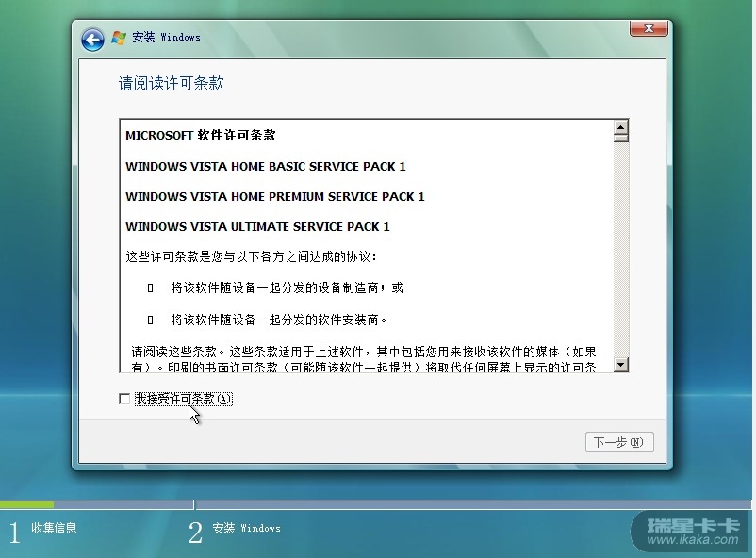
Task: Click the heading 请阅读许可条款
Action: coord(172,83)
